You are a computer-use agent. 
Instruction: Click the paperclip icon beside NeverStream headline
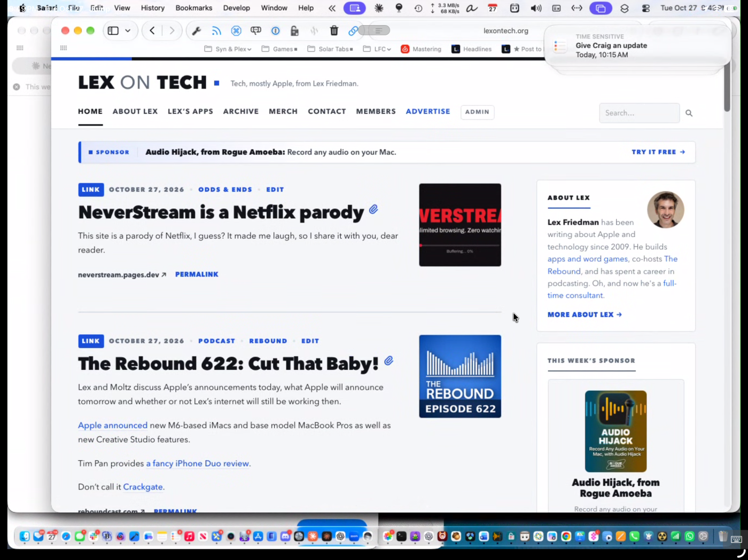click(x=373, y=209)
